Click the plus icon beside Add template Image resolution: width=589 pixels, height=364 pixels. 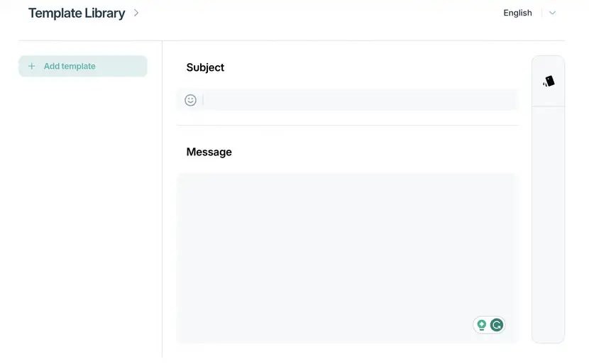coord(32,66)
